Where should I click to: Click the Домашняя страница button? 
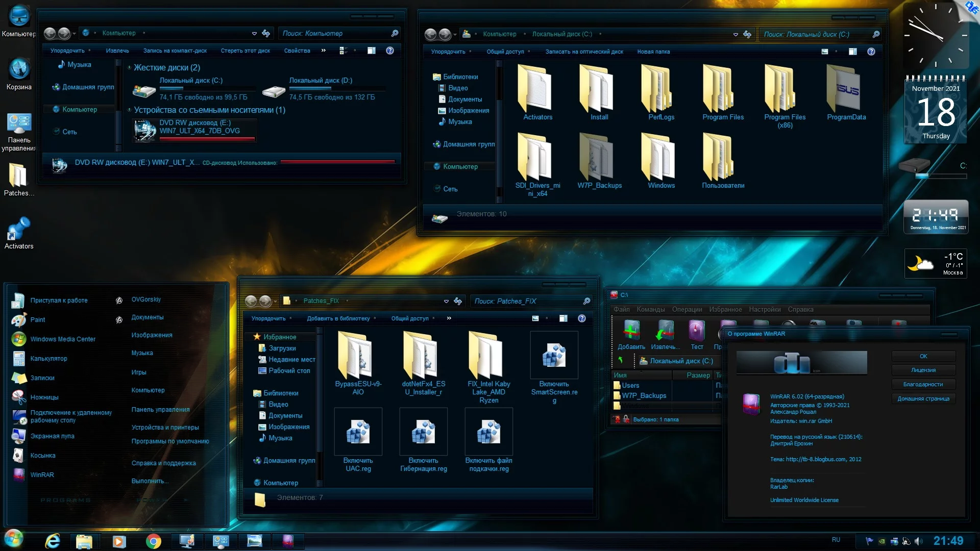[923, 398]
